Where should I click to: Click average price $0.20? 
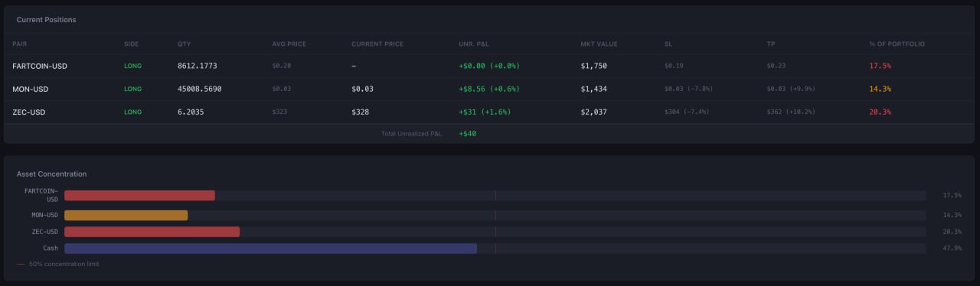[x=282, y=67]
